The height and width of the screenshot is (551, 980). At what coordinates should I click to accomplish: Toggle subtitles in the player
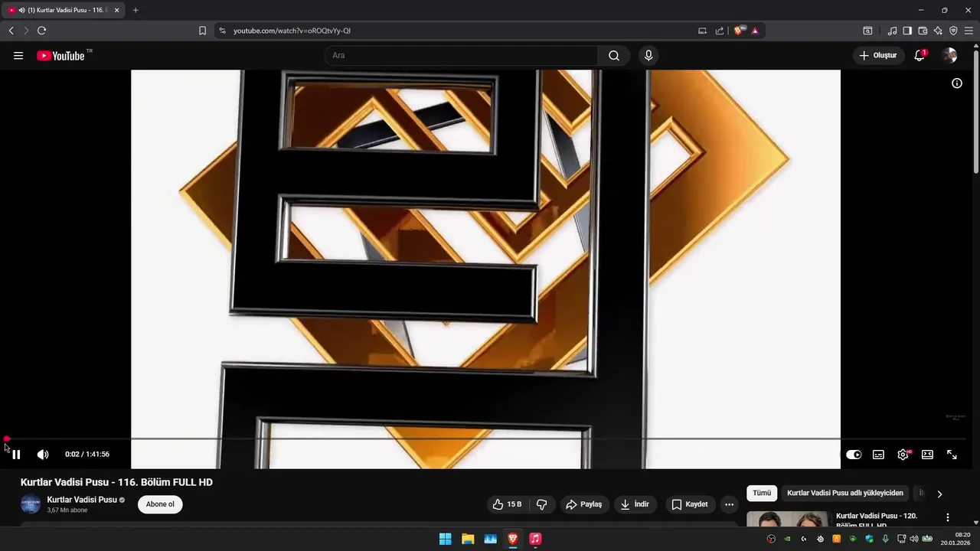point(878,455)
